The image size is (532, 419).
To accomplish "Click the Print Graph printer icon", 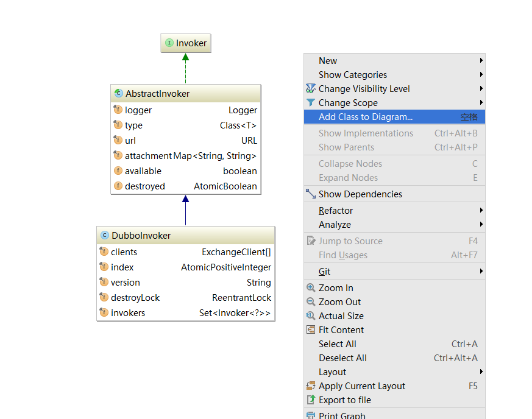I will point(311,415).
